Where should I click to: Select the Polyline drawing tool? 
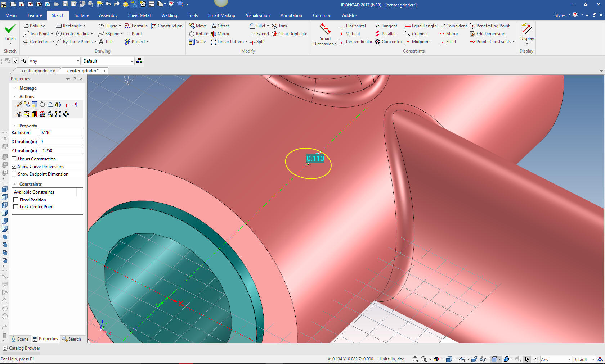(34, 26)
